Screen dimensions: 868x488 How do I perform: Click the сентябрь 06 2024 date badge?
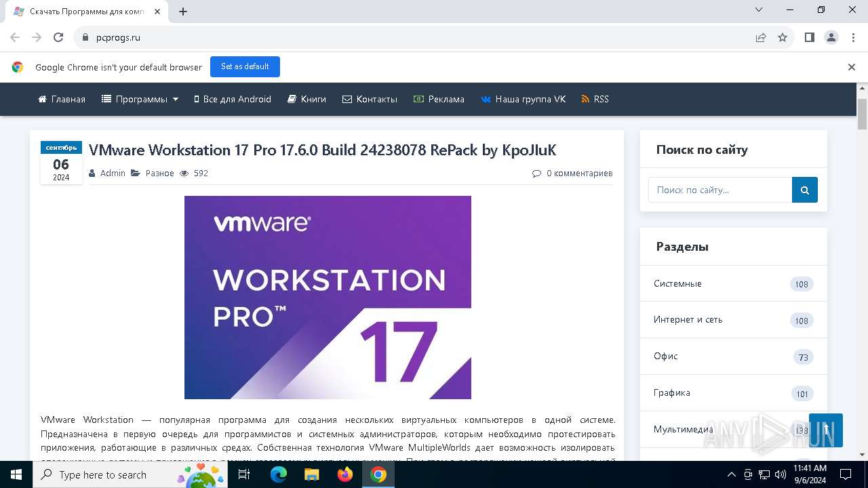coord(61,163)
